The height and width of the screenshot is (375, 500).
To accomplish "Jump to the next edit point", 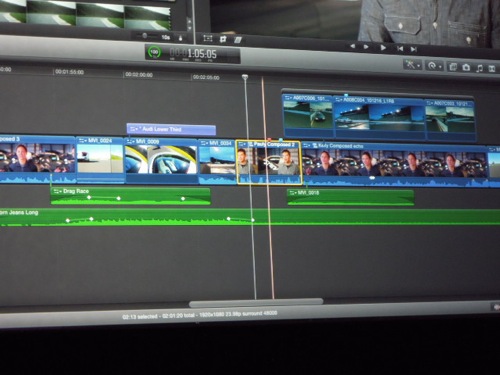I will click(414, 49).
